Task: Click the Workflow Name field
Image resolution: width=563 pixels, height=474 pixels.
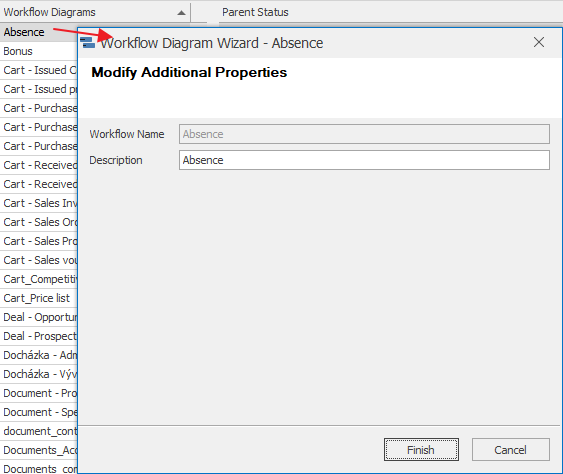Action: tap(364, 134)
